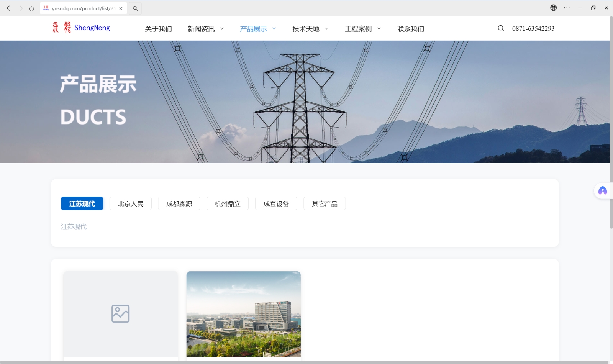Click the browser toolbar search icon

pyautogui.click(x=135, y=8)
